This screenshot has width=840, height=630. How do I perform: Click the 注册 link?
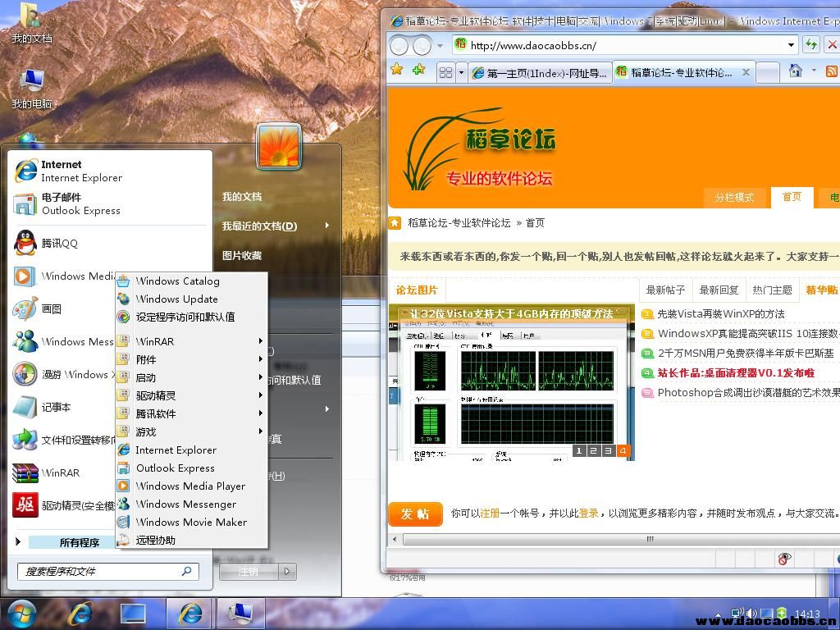(x=490, y=513)
